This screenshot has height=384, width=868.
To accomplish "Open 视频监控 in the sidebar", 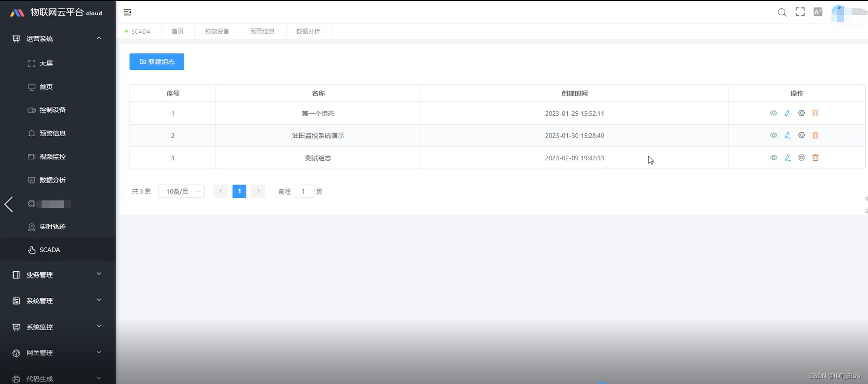I will coord(58,156).
